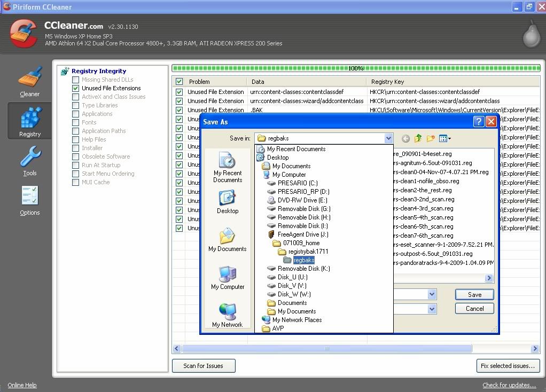546x392 pixels.
Task: Enable the Missing Shared DLLs checkbox
Action: (75, 80)
